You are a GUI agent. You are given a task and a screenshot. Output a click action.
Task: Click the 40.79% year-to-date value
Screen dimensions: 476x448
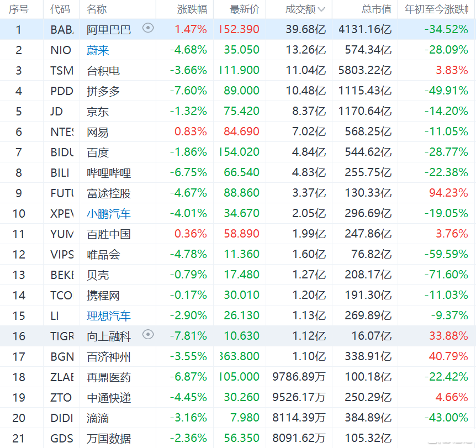[448, 356]
